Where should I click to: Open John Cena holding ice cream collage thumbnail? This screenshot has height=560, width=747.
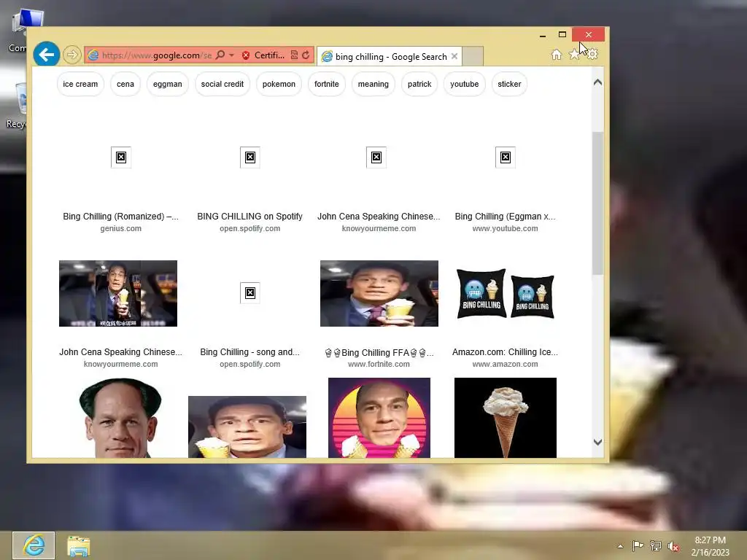[118, 293]
